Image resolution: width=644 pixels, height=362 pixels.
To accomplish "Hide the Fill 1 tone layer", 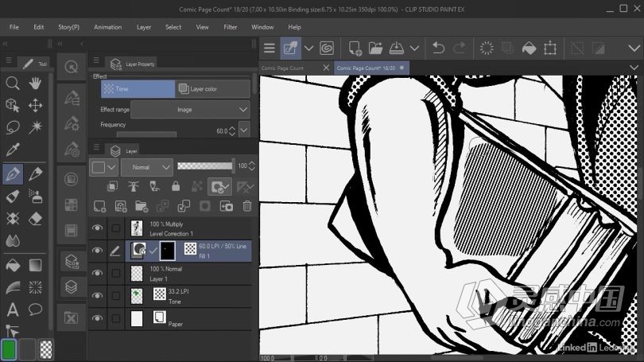I will click(97, 251).
